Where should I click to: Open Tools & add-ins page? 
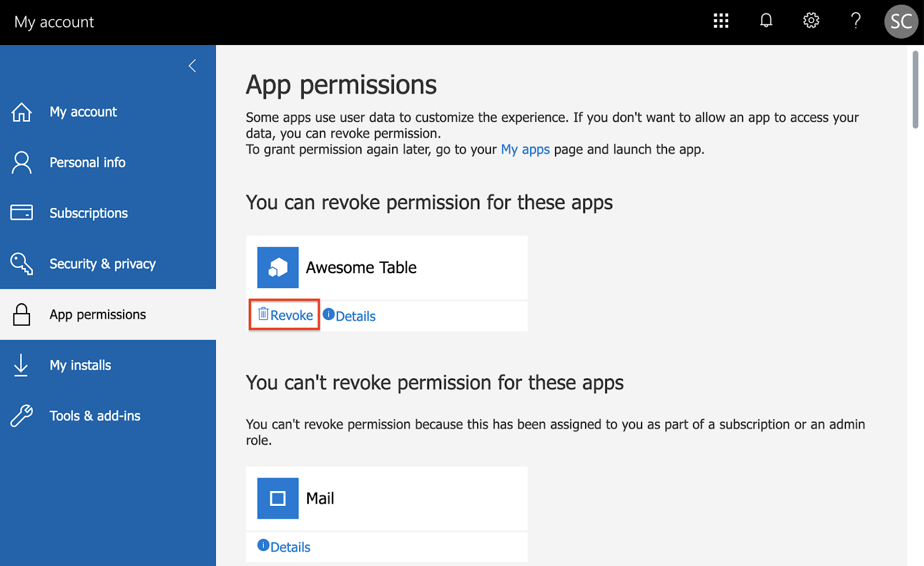(108, 416)
